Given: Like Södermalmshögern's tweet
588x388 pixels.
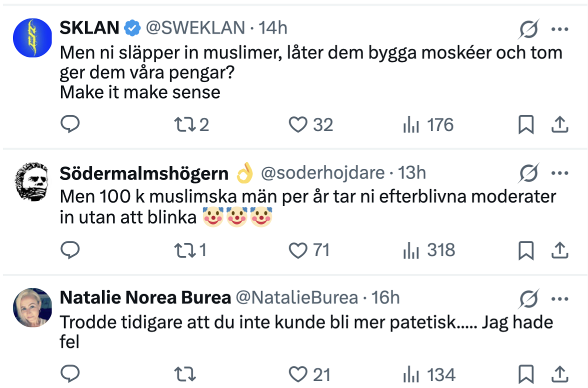Looking at the screenshot, I should (298, 250).
